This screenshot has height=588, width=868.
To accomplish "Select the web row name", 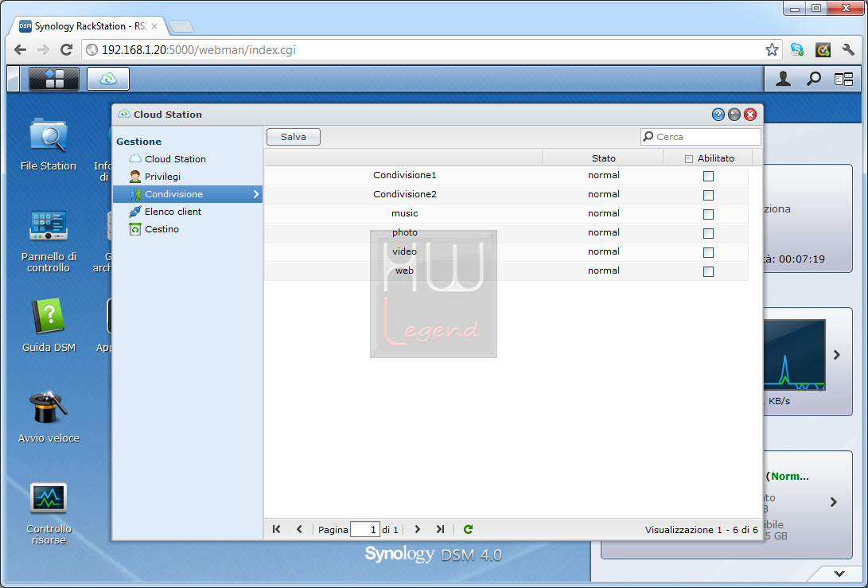I will tap(405, 271).
